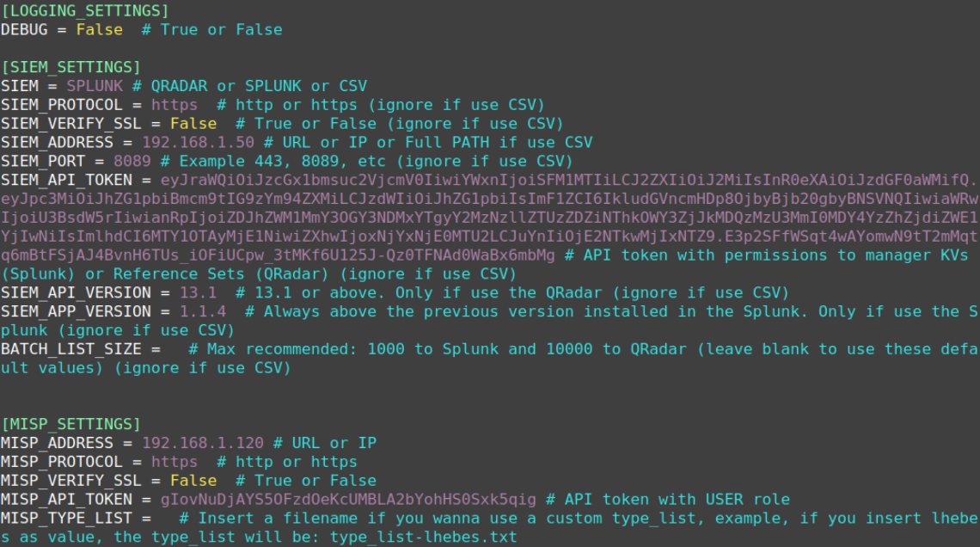This screenshot has width=980, height=547.
Task: Click the False value of SIEM_VERIFY_SSL
Action: [x=193, y=124]
